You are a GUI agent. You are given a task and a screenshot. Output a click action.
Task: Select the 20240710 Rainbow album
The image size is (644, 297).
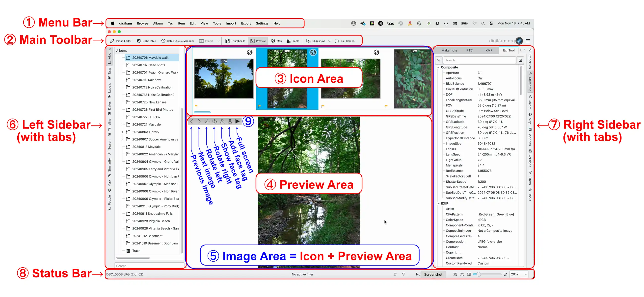point(146,80)
